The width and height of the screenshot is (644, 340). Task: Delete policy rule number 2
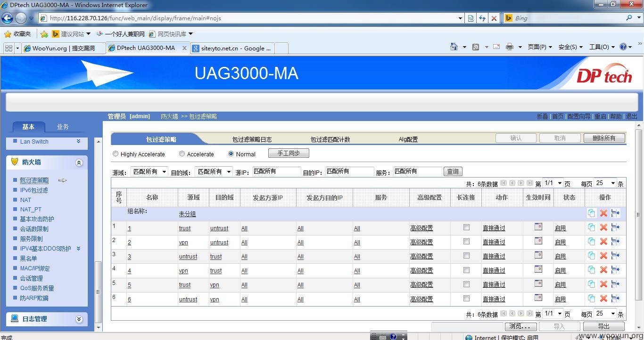(603, 242)
